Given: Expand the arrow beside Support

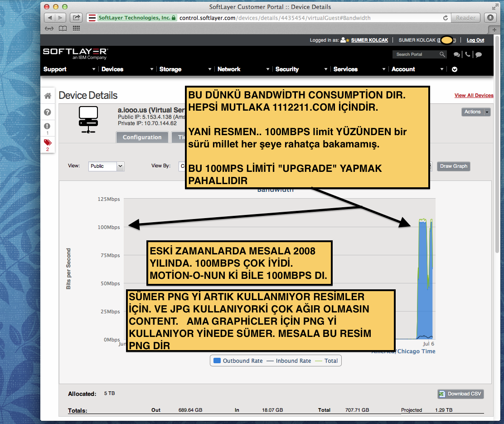Looking at the screenshot, I should pyautogui.click(x=93, y=69).
